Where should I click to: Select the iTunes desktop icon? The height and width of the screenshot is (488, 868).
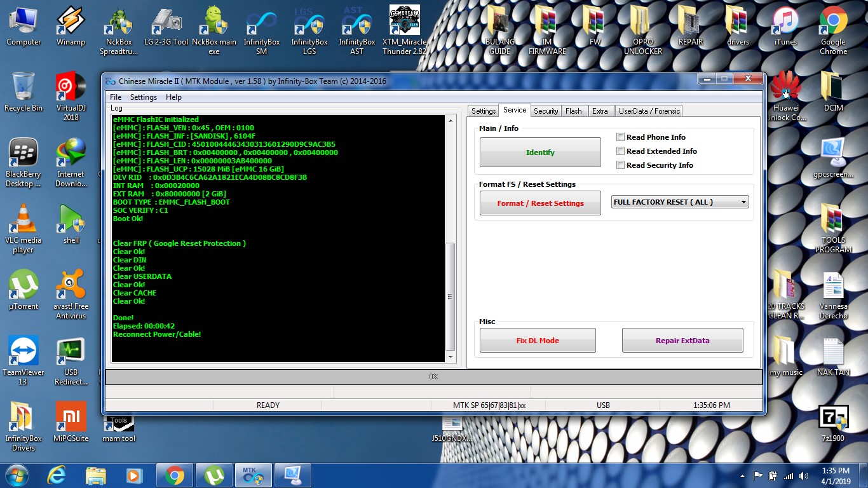785,26
